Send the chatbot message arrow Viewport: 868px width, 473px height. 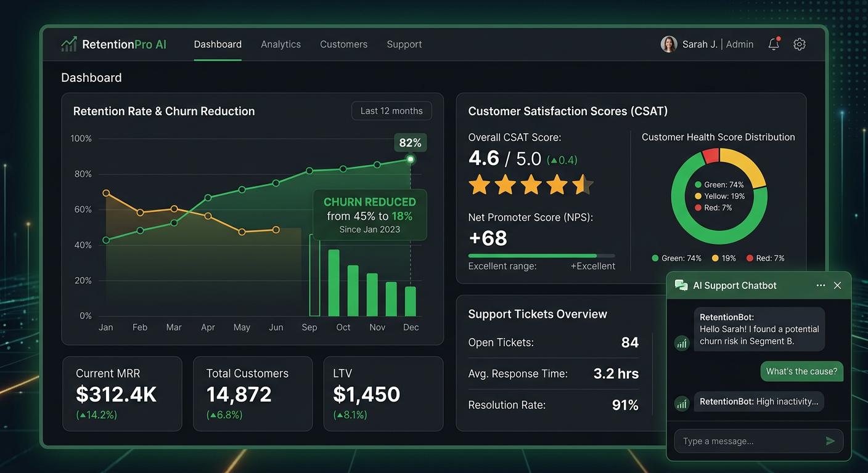point(830,441)
